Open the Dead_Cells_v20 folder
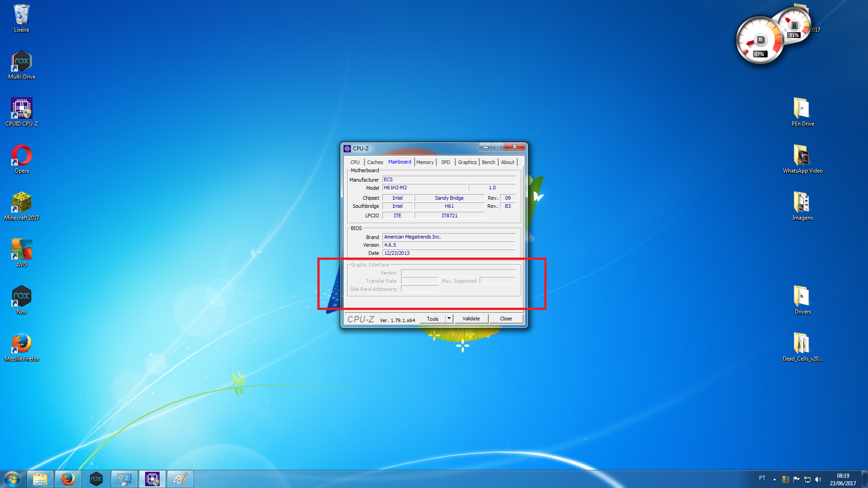Screen dimensions: 868x488 click(x=802, y=347)
